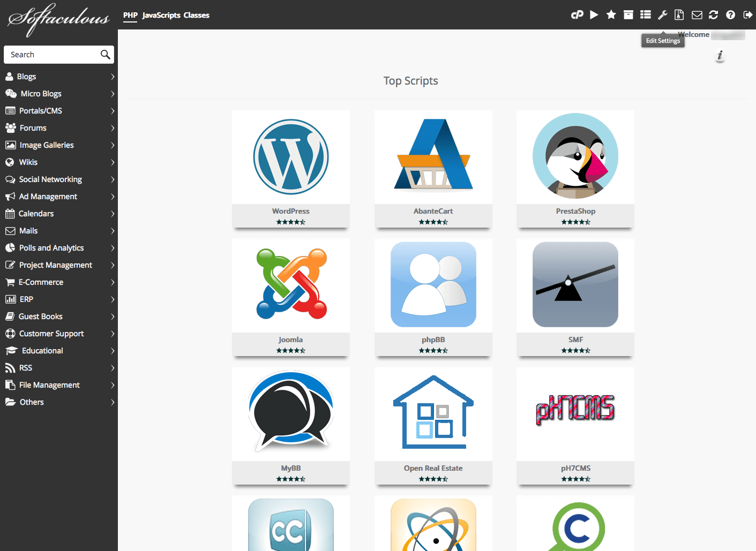Expand the Wikis category
This screenshot has width=756, height=551.
(59, 162)
